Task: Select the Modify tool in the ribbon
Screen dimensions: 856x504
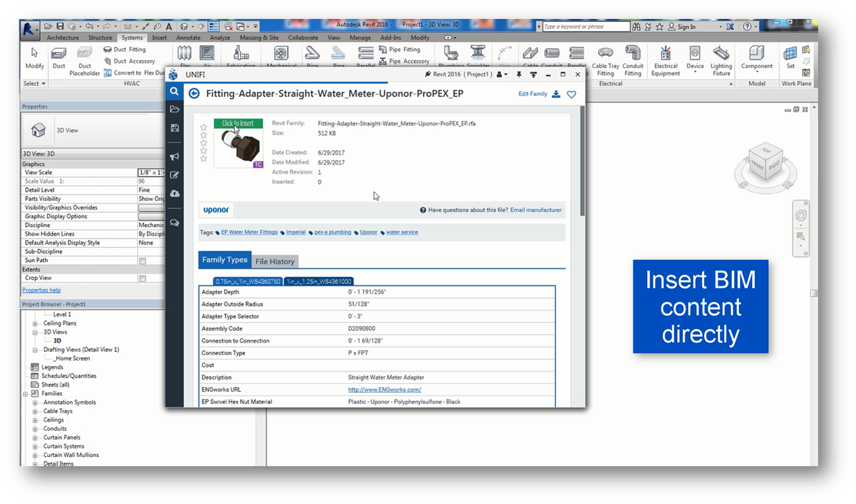Action: pyautogui.click(x=35, y=57)
